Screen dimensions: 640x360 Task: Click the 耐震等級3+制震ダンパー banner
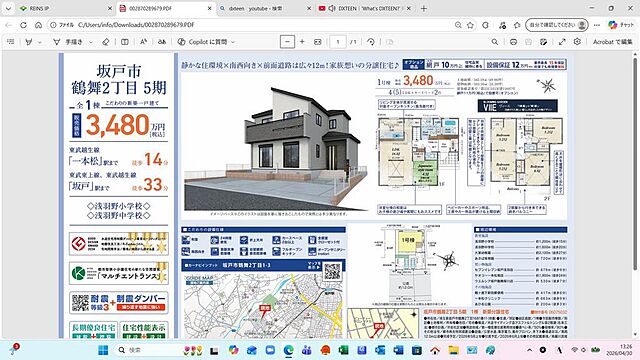(119, 302)
